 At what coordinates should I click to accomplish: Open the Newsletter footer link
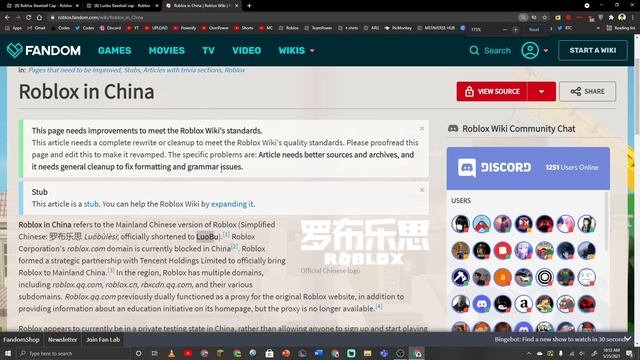[x=62, y=340]
